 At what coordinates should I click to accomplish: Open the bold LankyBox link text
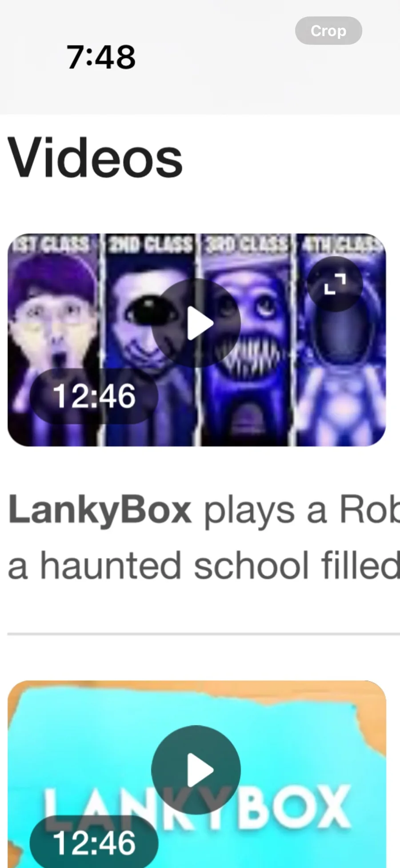click(x=100, y=510)
